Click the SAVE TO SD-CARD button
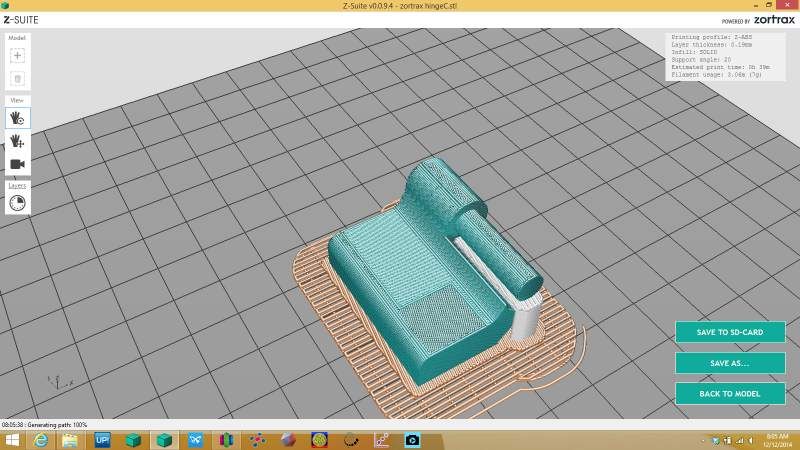Image resolution: width=800 pixels, height=450 pixels. point(730,332)
